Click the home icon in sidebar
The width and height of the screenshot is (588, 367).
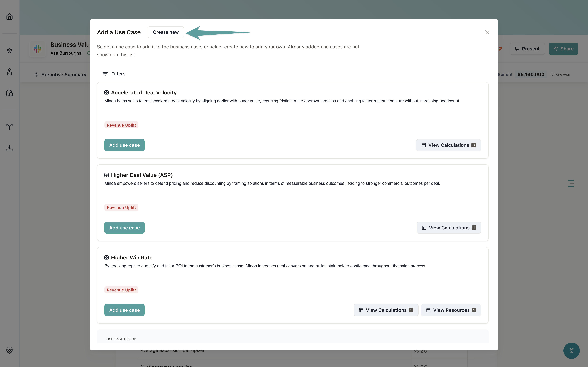(10, 17)
